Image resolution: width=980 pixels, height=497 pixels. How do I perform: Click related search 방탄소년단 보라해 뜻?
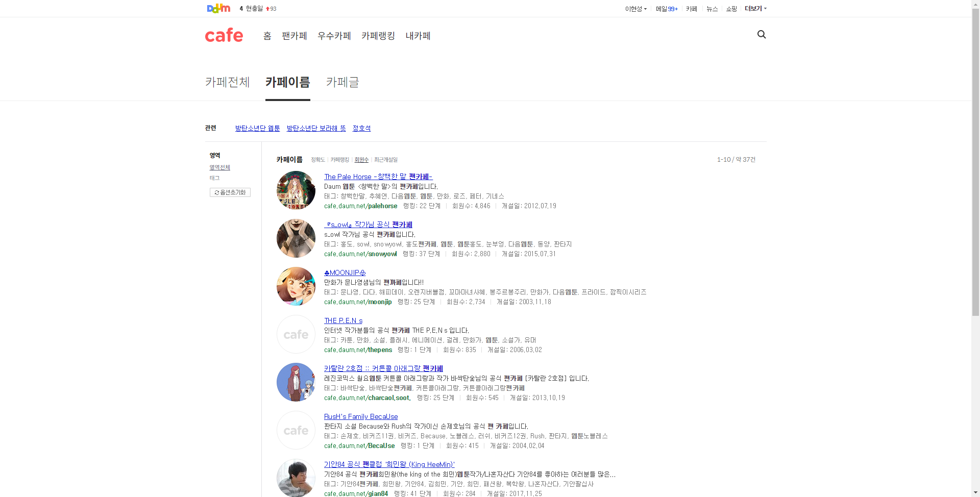tap(316, 128)
